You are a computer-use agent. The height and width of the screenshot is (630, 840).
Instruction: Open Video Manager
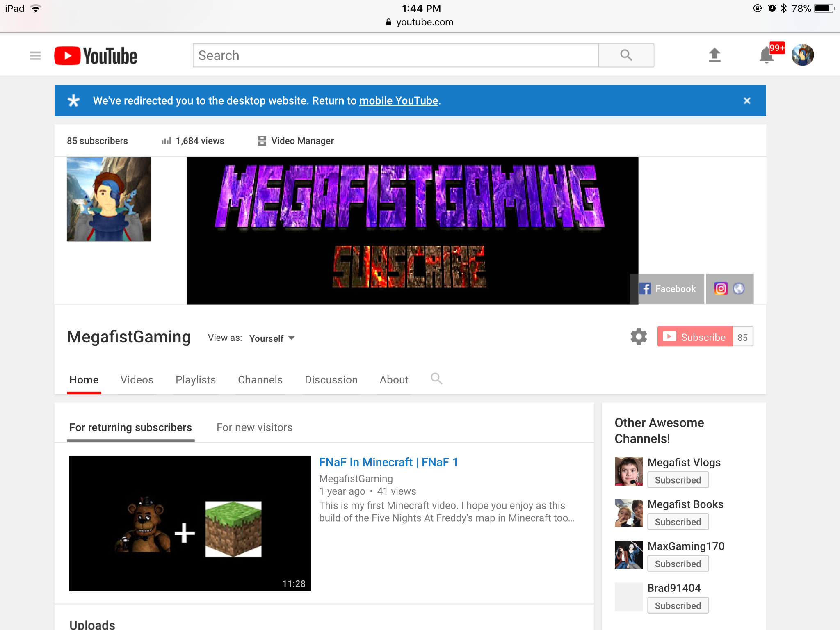tap(296, 141)
